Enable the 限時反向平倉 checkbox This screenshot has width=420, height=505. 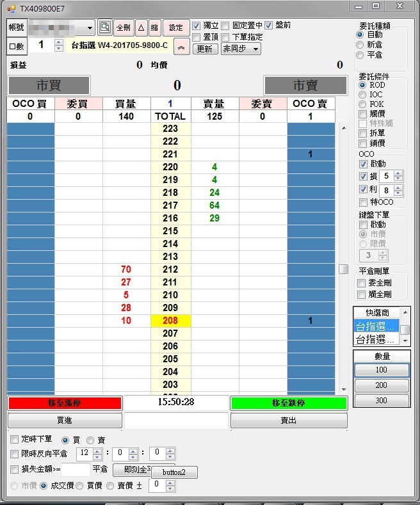click(x=14, y=454)
